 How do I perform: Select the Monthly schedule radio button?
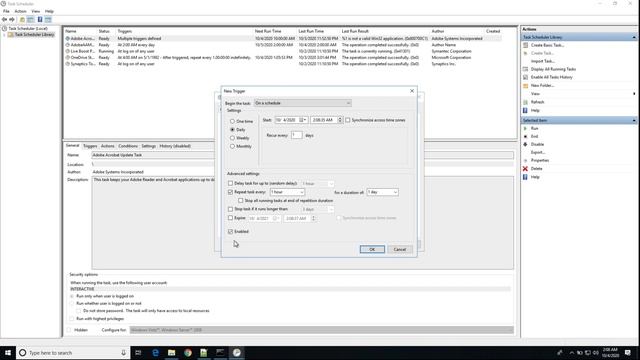click(x=232, y=146)
